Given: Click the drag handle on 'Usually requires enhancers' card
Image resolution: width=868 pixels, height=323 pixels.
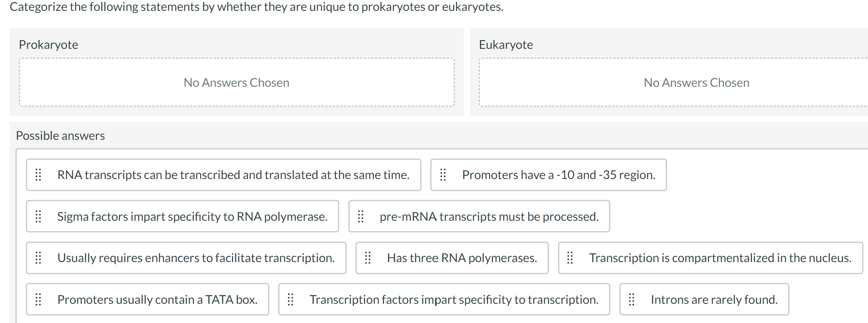Looking at the screenshot, I should (38, 258).
